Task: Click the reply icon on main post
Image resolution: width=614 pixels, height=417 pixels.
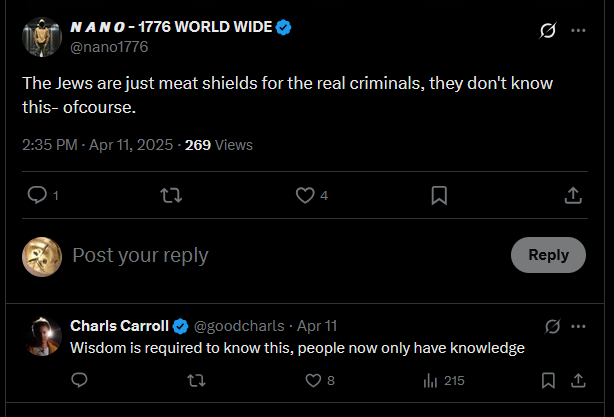Action: tap(37, 196)
